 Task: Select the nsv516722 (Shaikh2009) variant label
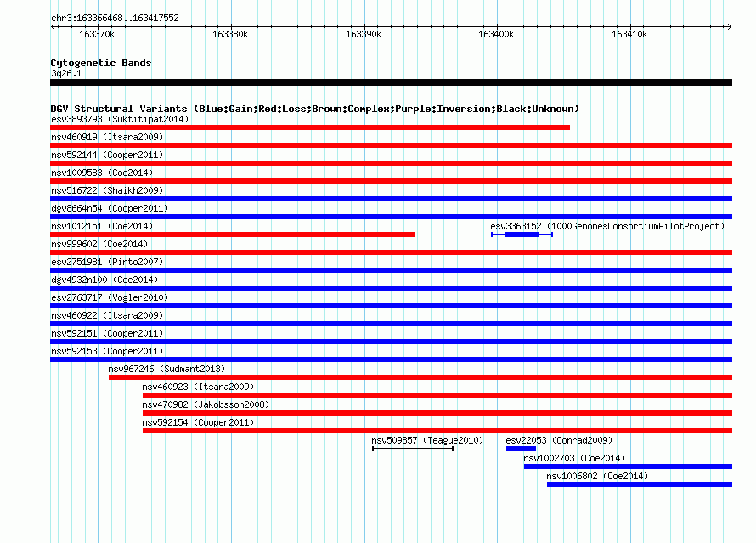point(107,190)
